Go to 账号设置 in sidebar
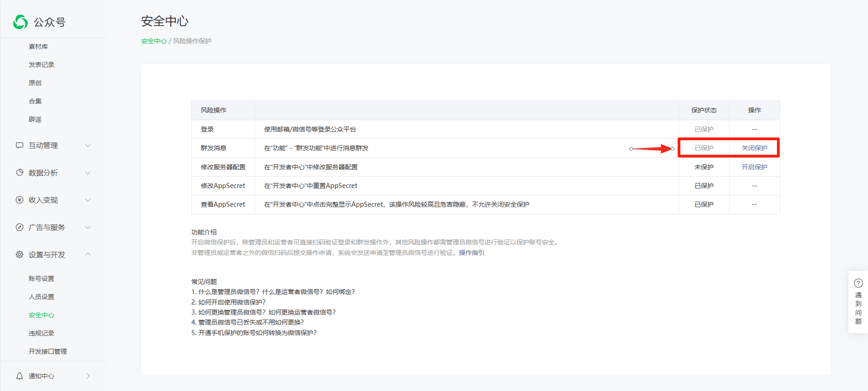Image resolution: width=868 pixels, height=391 pixels. pos(41,279)
